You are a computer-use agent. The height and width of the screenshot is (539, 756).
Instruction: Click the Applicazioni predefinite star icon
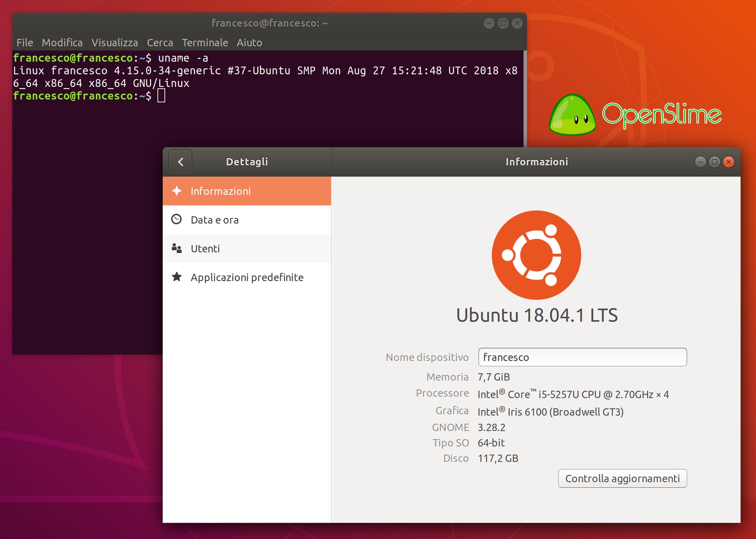click(177, 277)
